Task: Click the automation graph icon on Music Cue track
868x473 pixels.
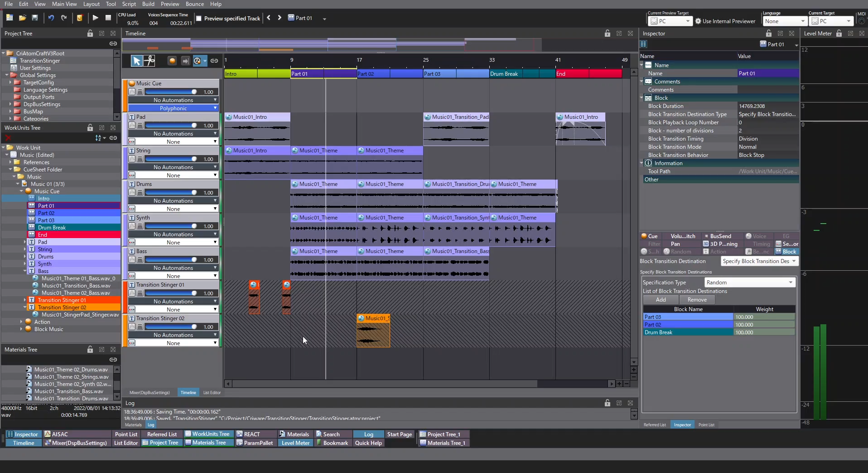Action: (132, 92)
